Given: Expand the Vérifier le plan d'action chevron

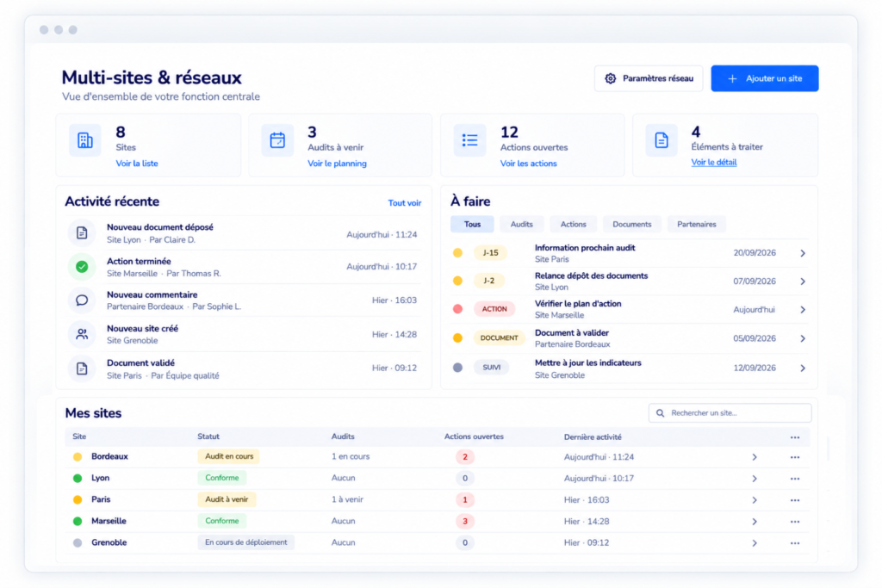Looking at the screenshot, I should pyautogui.click(x=803, y=310).
